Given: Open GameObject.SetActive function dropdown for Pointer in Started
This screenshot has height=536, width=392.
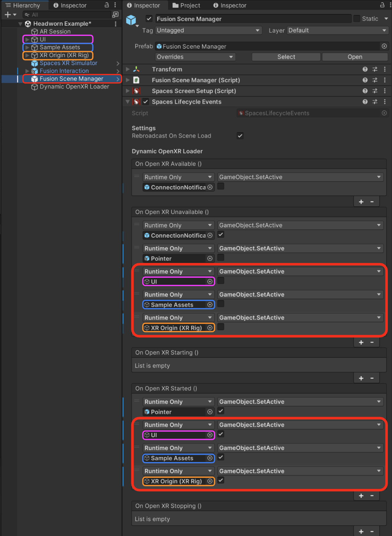Looking at the screenshot, I should coord(300,402).
